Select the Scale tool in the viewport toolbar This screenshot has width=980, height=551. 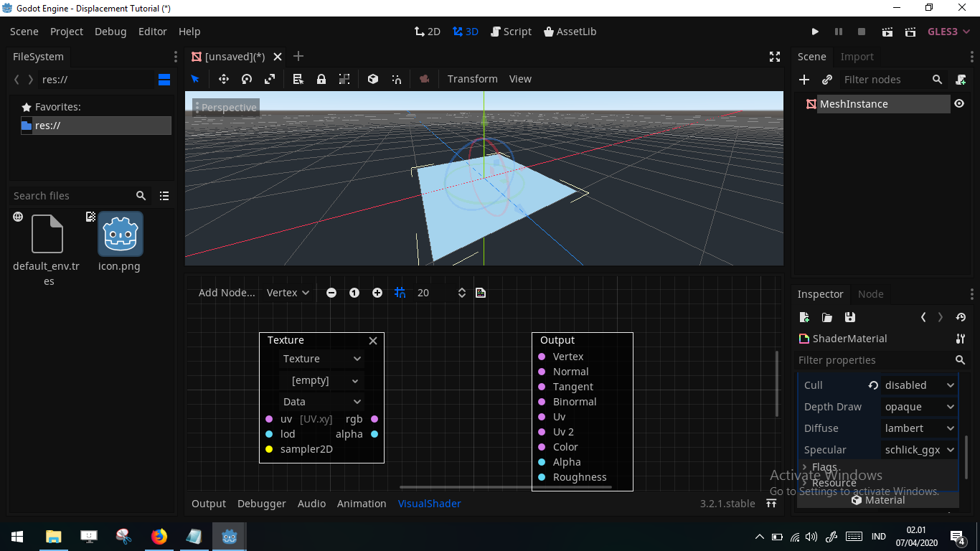click(270, 79)
